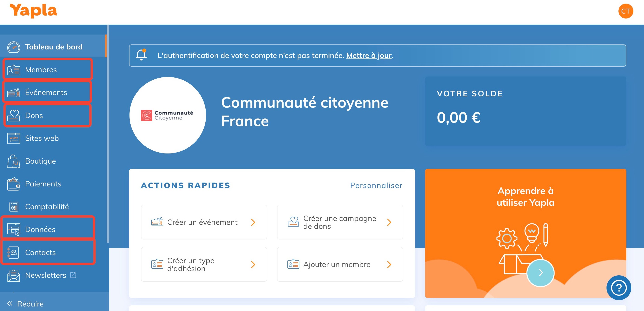Click chevron arrow of Créer un événement
This screenshot has width=644, height=311.
[x=253, y=222]
